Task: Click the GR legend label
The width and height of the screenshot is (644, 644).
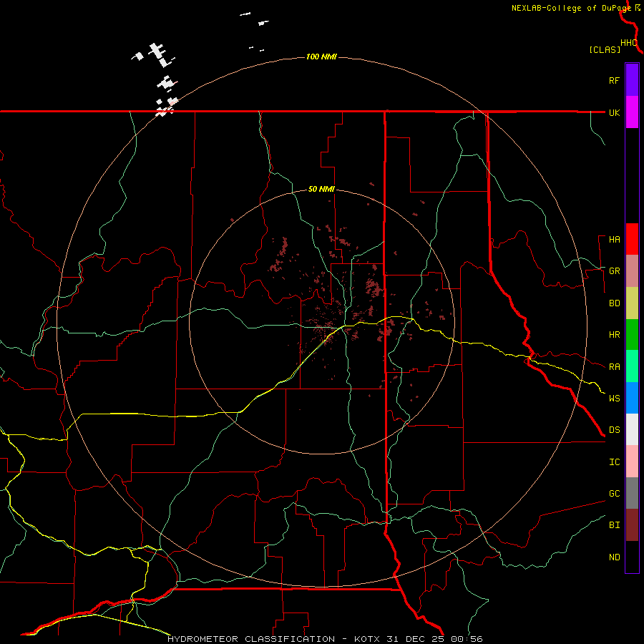Action: [614, 271]
